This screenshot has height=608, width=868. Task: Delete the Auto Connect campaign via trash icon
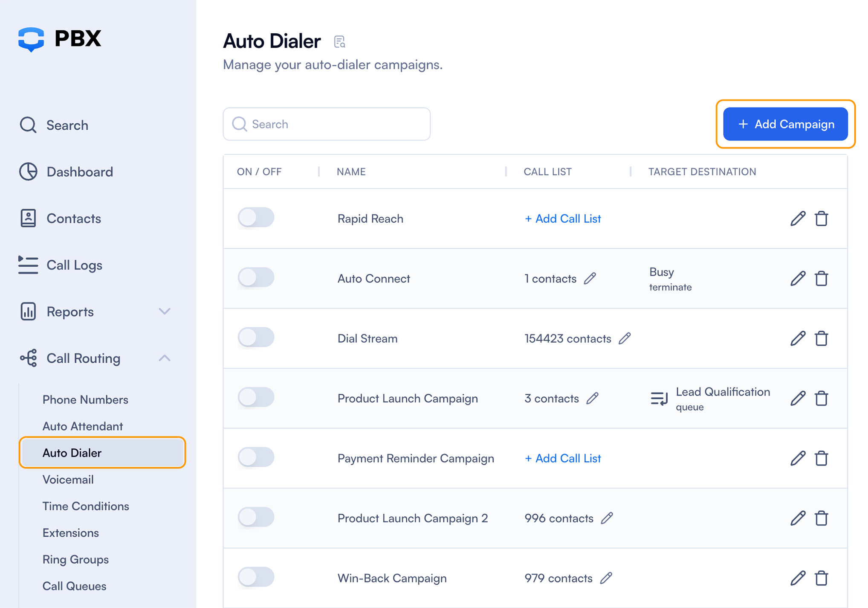tap(821, 279)
